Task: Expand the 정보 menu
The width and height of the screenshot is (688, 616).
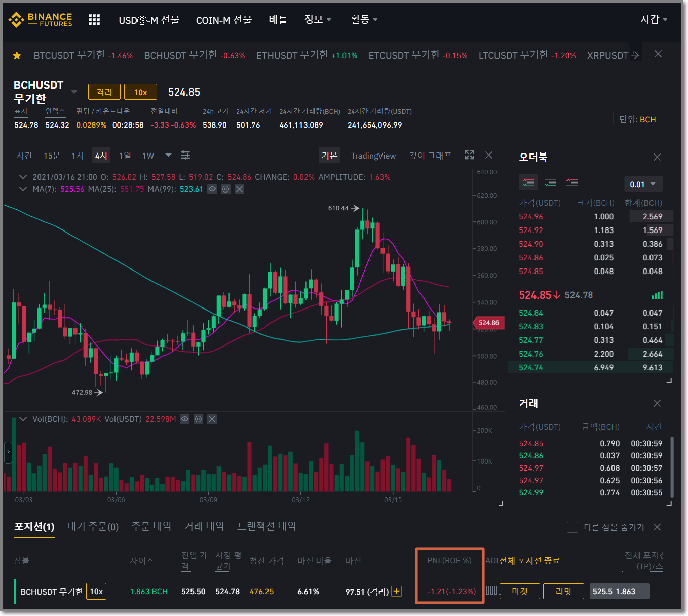Action: click(x=318, y=19)
